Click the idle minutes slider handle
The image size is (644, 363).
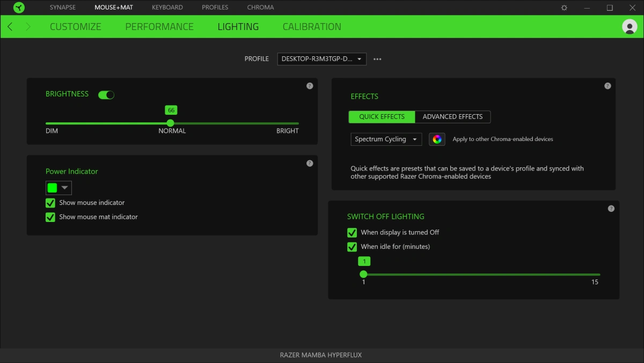363,274
